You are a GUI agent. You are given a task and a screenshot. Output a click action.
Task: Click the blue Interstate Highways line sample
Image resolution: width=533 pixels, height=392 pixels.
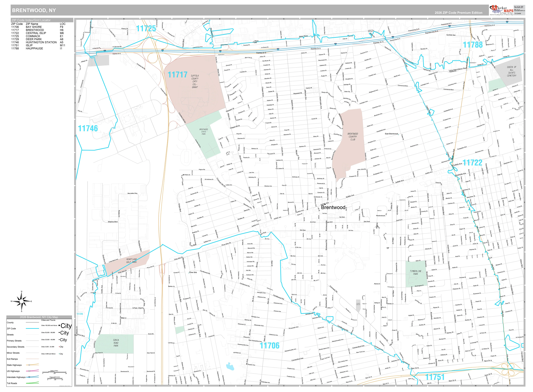click(32, 377)
